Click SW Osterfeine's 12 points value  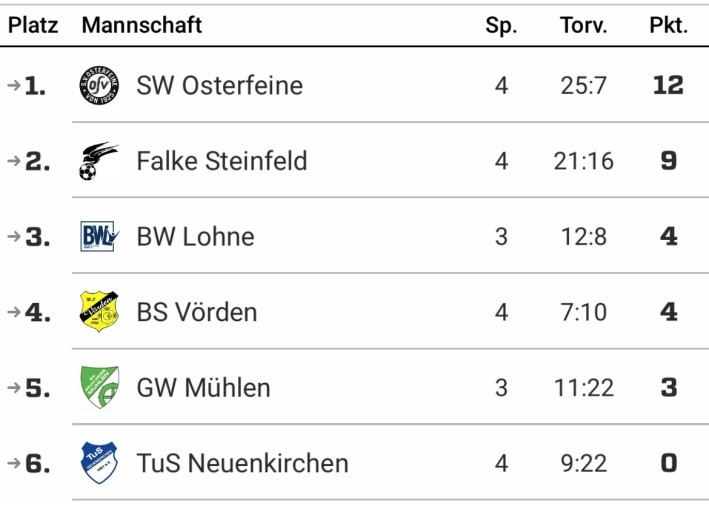pyautogui.click(x=667, y=85)
